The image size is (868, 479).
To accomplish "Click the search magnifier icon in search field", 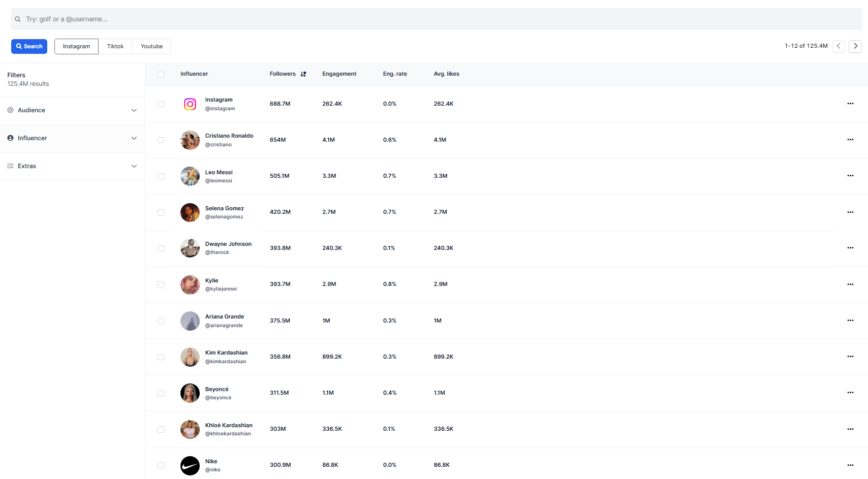I will coord(18,19).
